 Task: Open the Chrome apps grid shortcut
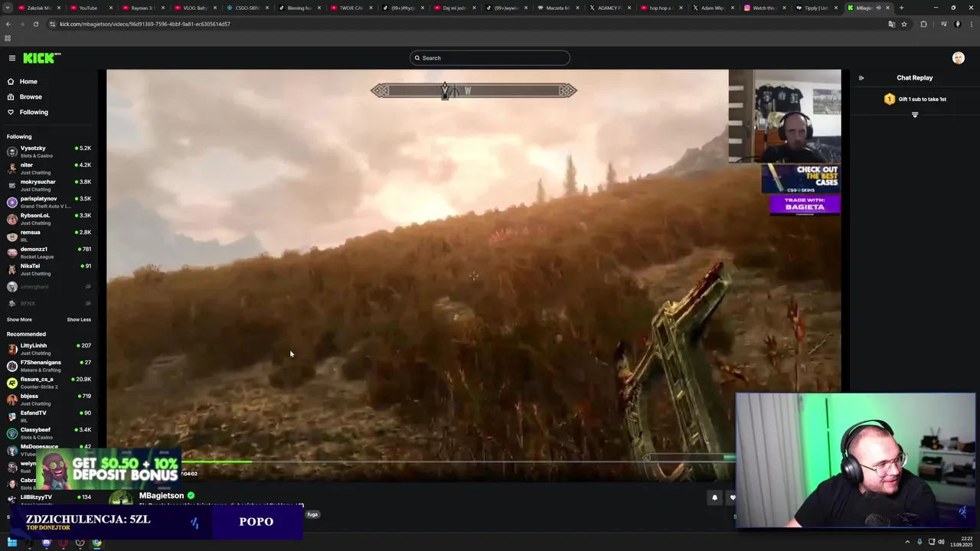[x=8, y=38]
